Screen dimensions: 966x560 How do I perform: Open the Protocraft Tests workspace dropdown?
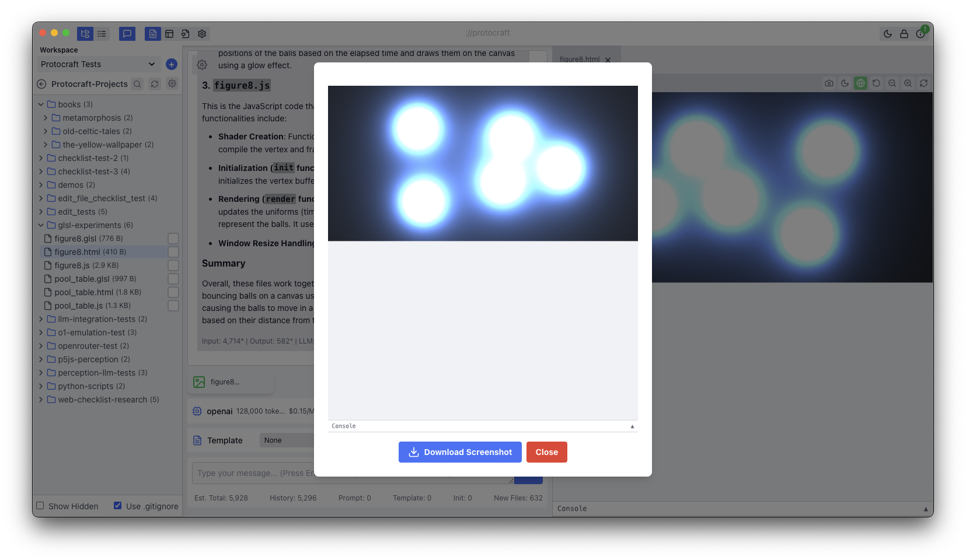[x=98, y=64]
